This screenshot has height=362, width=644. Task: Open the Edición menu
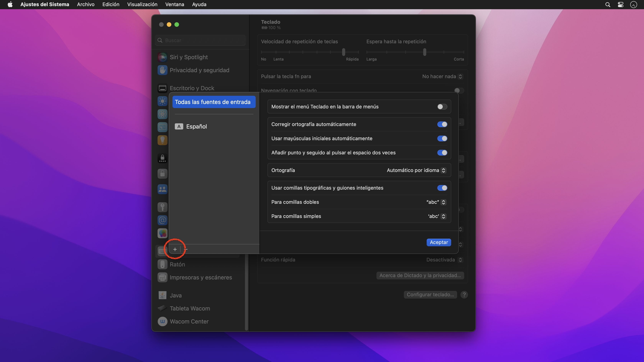click(x=111, y=4)
